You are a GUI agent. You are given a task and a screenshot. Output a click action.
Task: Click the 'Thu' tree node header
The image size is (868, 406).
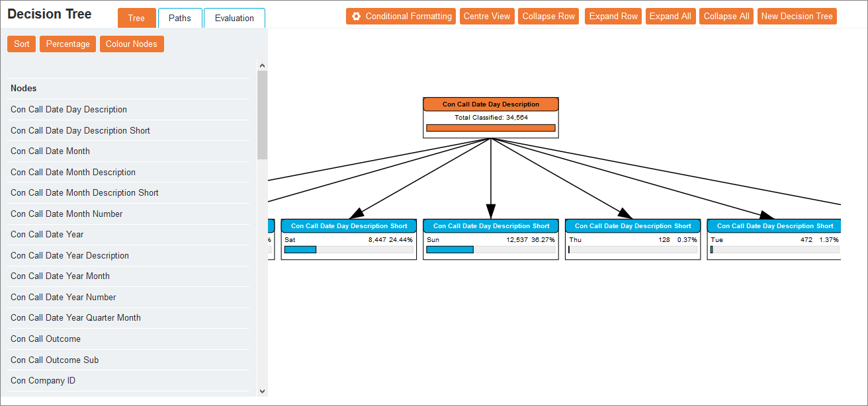pyautogui.click(x=632, y=226)
